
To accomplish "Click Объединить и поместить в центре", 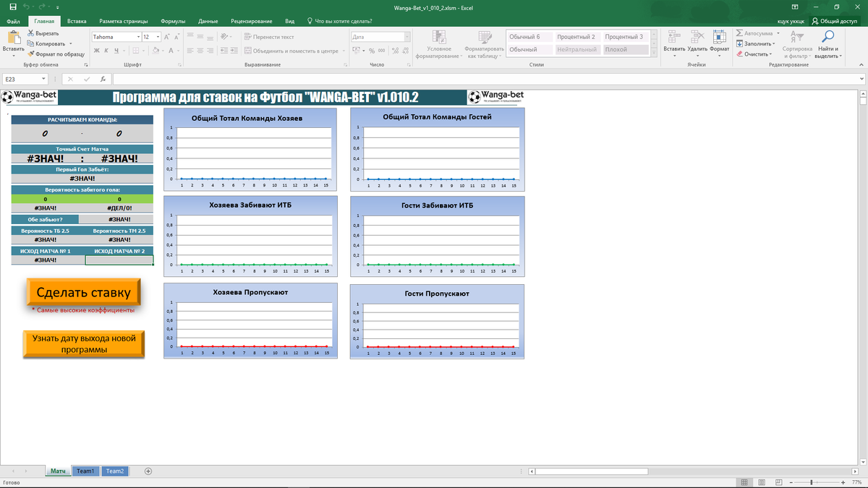I will pos(292,51).
